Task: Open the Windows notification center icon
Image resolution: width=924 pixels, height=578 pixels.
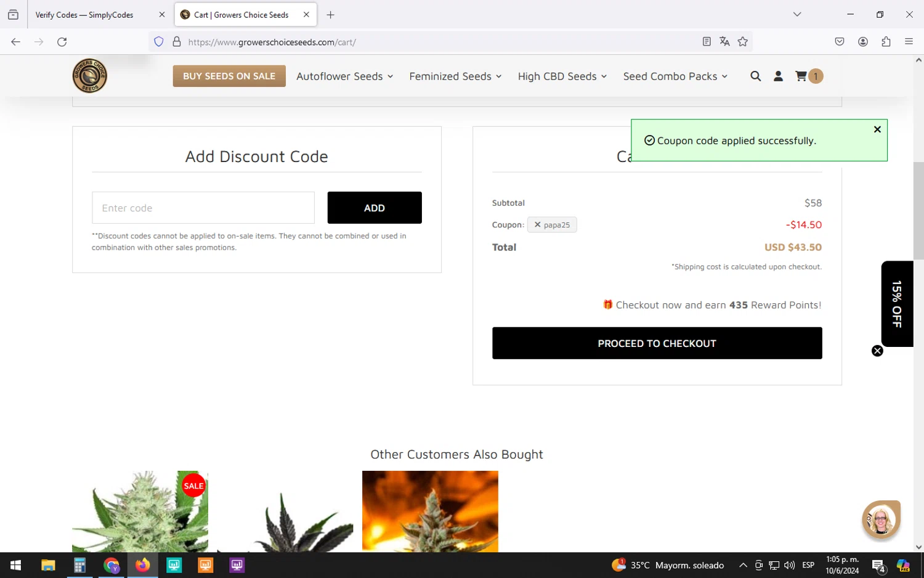Action: coord(878,566)
